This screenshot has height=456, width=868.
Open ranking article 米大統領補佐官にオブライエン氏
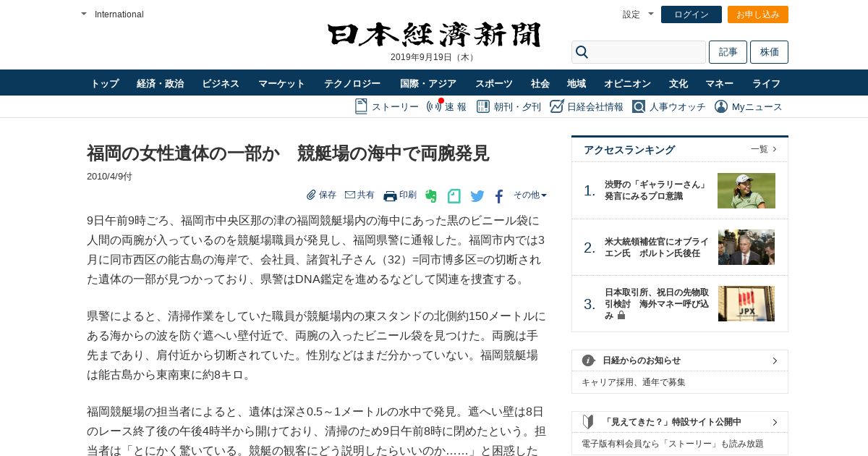[657, 248]
